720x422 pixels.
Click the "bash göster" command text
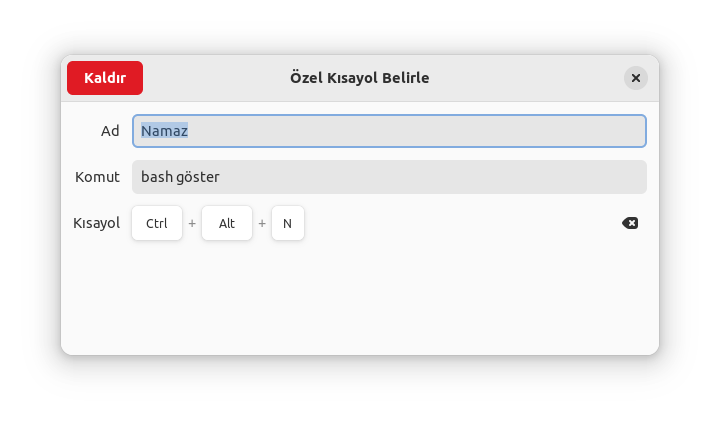[180, 177]
